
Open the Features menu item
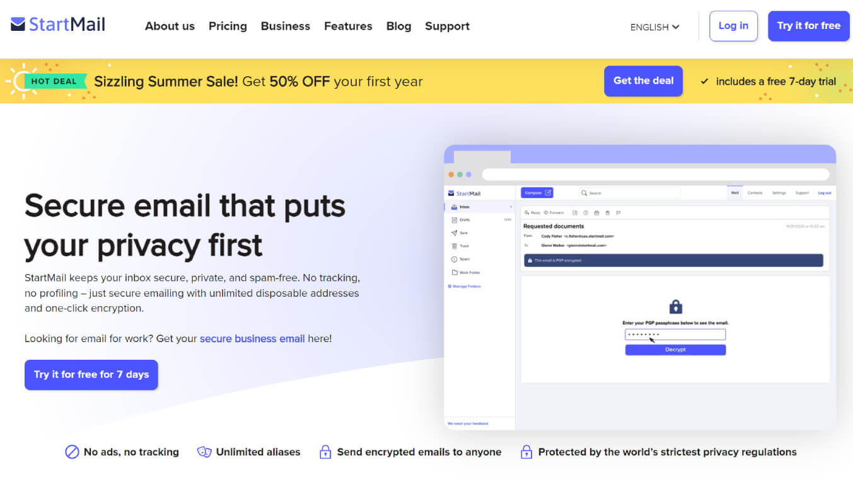[x=348, y=26]
